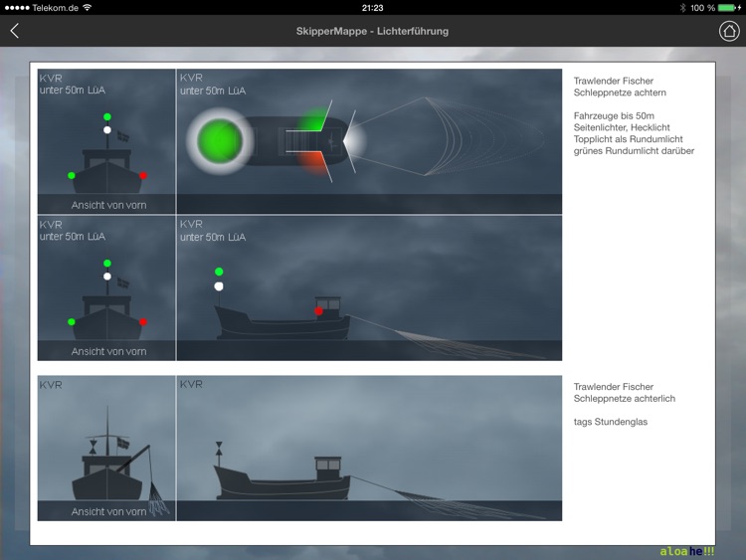Viewport: 746px width, 560px height.
Task: Tap the 'unter 50m LüA' label on top-down view
Action: pos(213,91)
